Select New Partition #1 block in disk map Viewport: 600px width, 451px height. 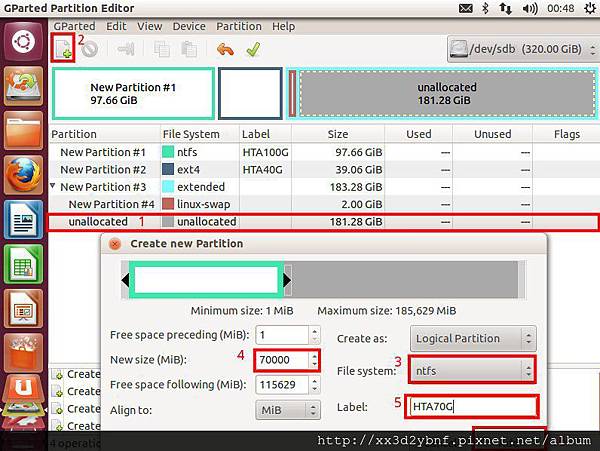point(133,94)
